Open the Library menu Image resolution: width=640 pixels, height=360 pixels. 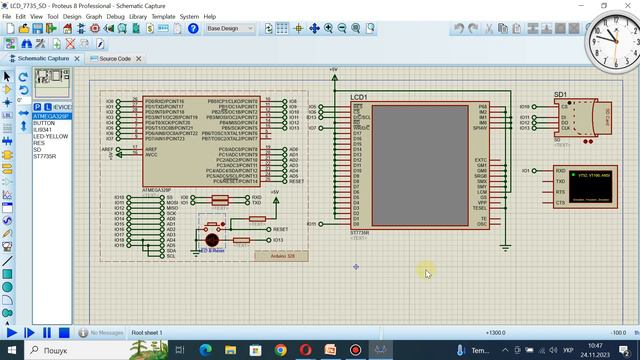(138, 17)
